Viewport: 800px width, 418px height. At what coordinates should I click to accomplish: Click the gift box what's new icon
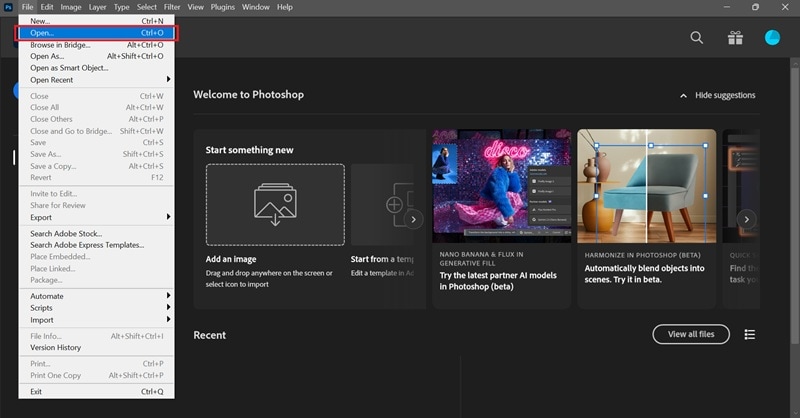point(735,38)
